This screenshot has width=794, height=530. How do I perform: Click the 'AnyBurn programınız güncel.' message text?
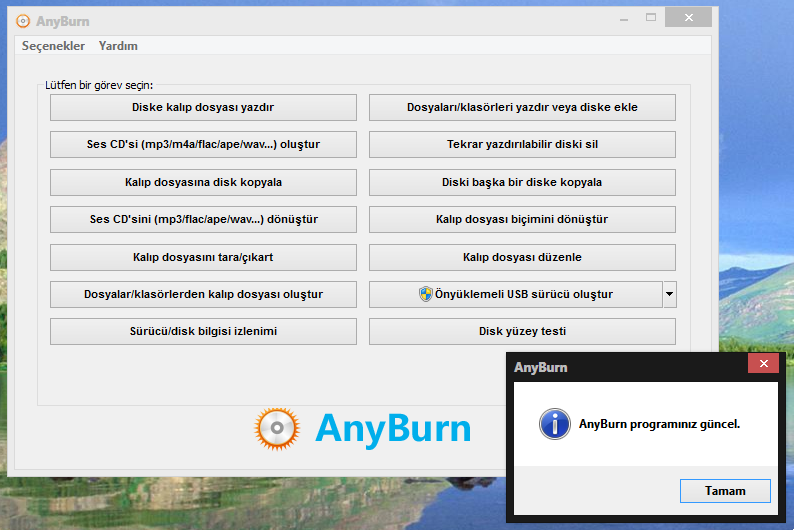pos(659,424)
